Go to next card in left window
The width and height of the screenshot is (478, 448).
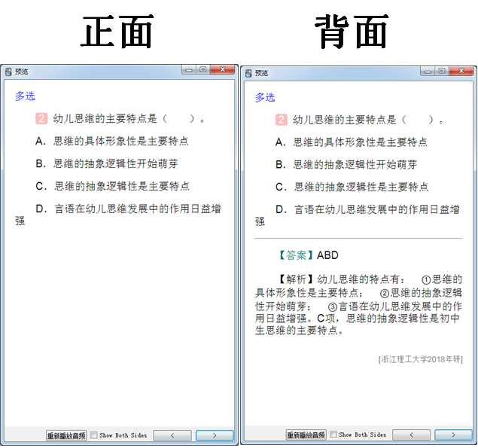point(215,435)
